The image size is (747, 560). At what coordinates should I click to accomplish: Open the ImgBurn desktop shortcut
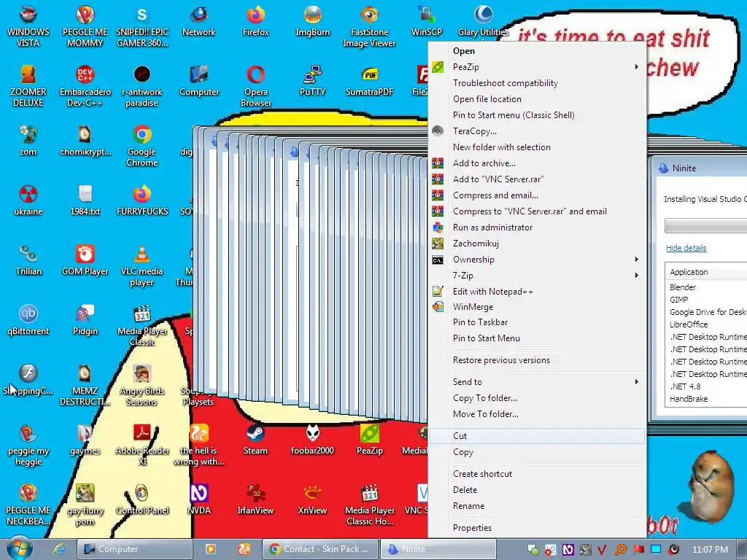point(312,21)
